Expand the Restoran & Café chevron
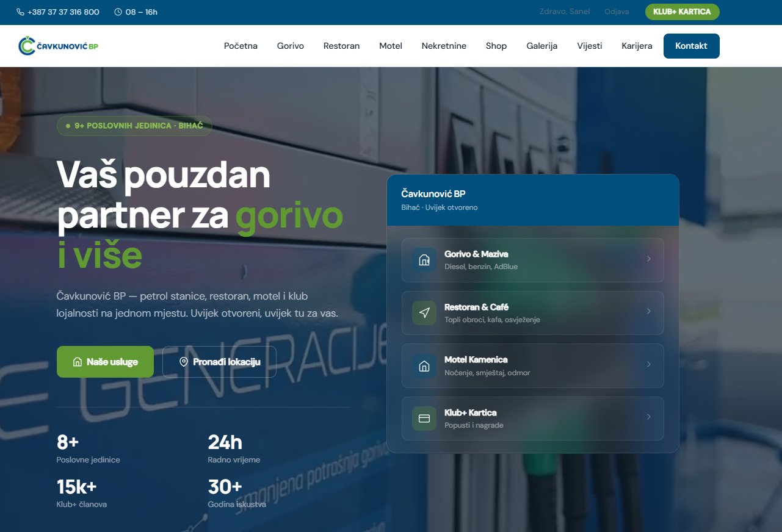 point(648,311)
